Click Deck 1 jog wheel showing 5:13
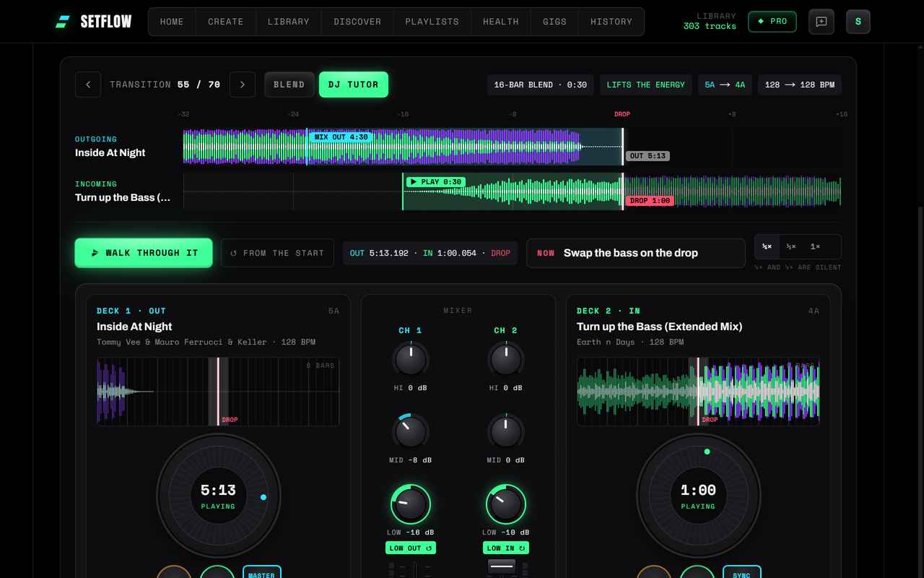This screenshot has height=578, width=924. pos(219,496)
